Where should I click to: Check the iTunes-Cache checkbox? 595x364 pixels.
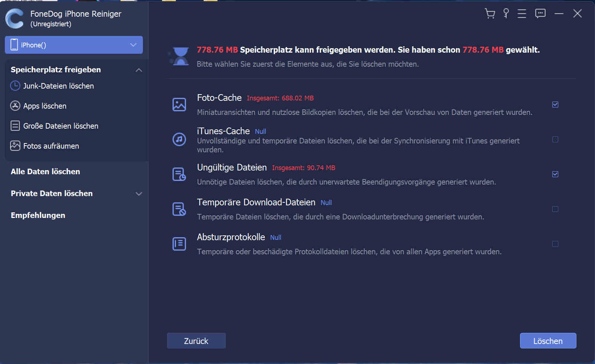coord(555,139)
